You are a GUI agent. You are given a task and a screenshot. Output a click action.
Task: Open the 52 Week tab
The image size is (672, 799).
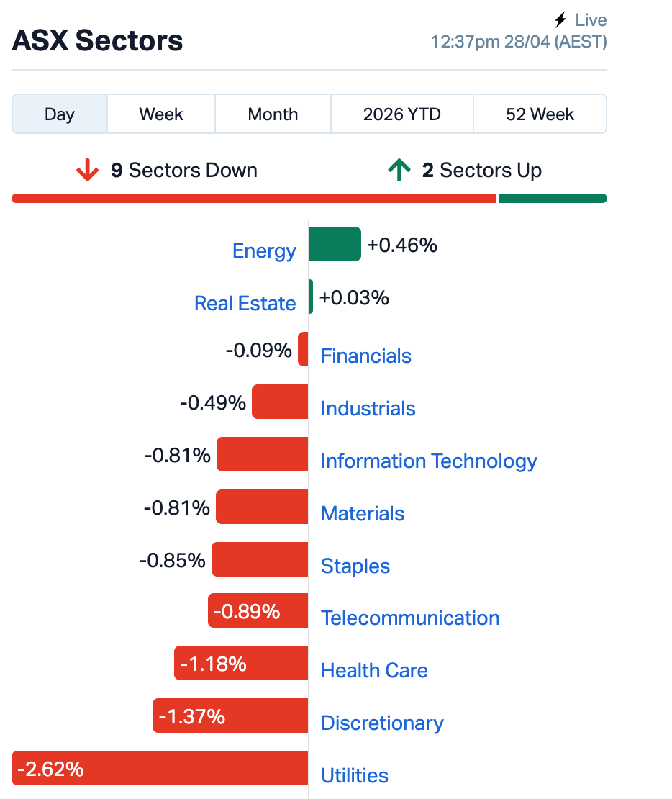pyautogui.click(x=540, y=114)
